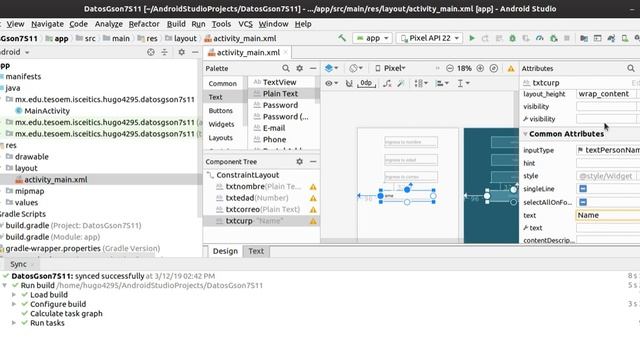The height and width of the screenshot is (360, 640).
Task: Open the app run configuration dropdown
Action: pyautogui.click(x=372, y=38)
